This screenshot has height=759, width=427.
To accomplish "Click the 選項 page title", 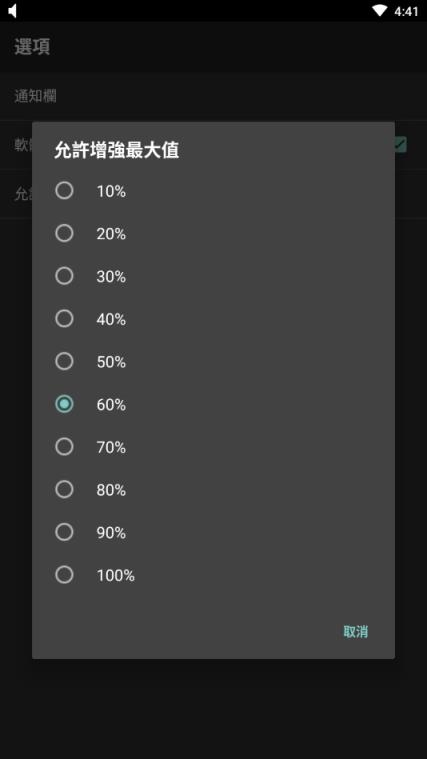I will [x=32, y=46].
